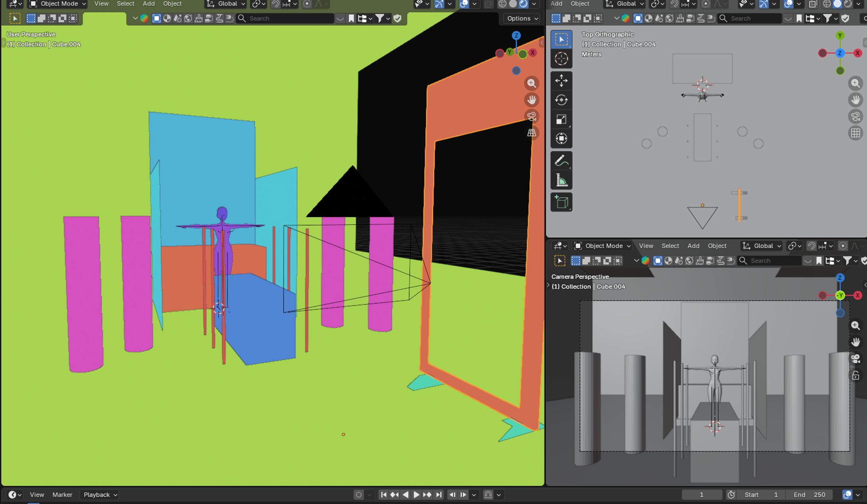Open the Add menu
867x504 pixels.
[148, 4]
